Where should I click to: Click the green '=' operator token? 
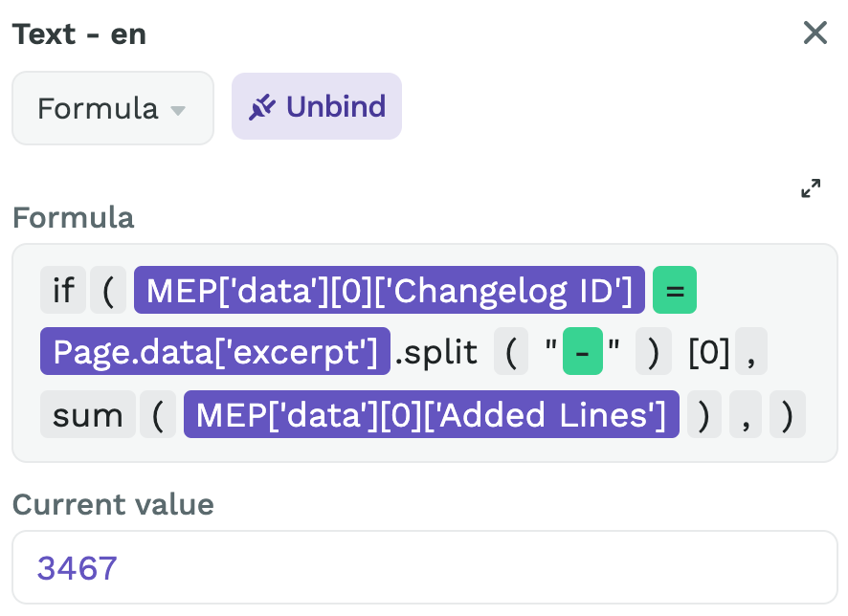[x=675, y=290]
